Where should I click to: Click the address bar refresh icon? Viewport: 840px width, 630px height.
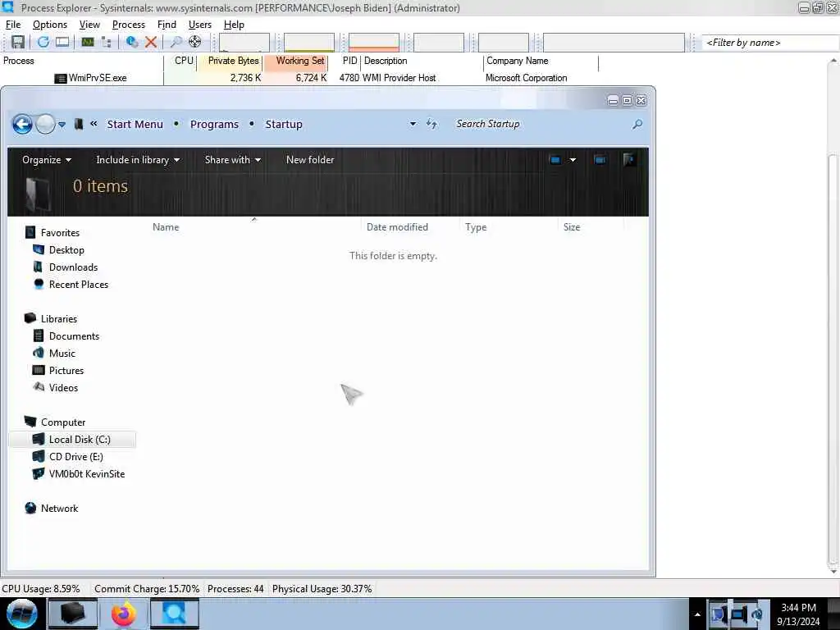[431, 125]
